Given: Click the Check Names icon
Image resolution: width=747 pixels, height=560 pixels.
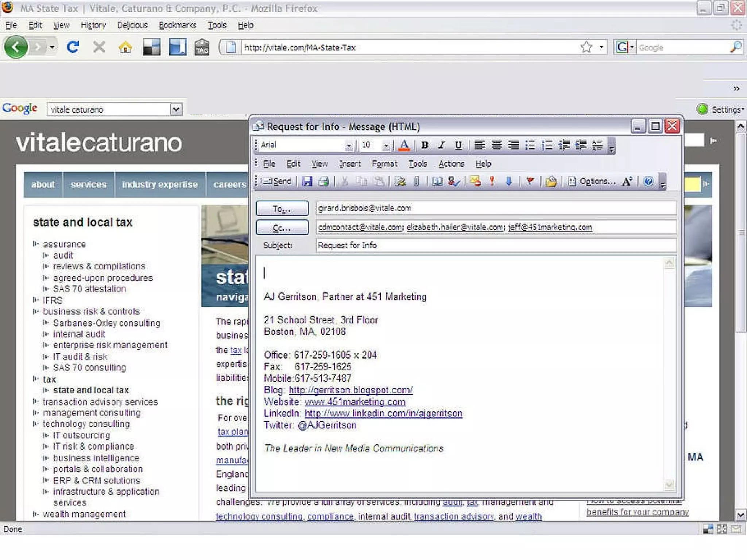Looking at the screenshot, I should tap(453, 181).
